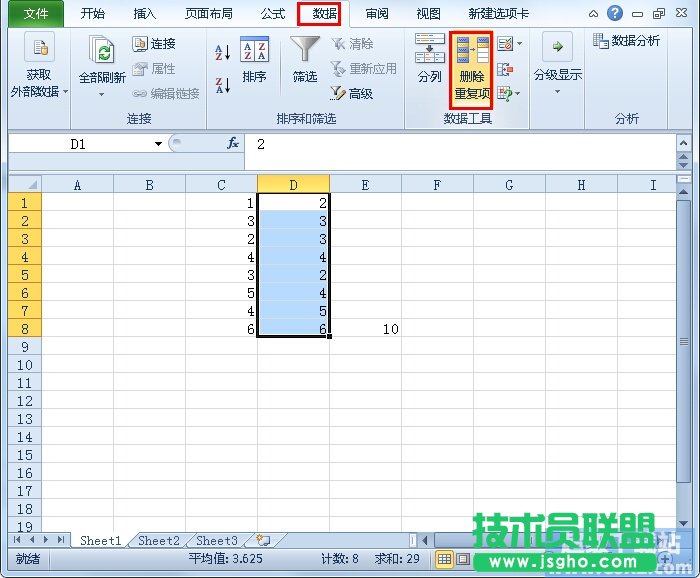Open the Sort (排序) dialog

[x=254, y=60]
